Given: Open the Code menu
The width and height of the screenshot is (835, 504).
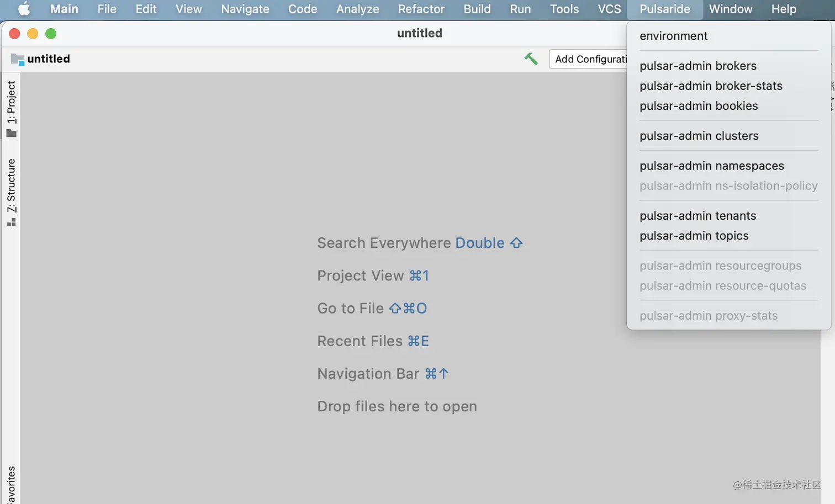Looking at the screenshot, I should pyautogui.click(x=303, y=9).
